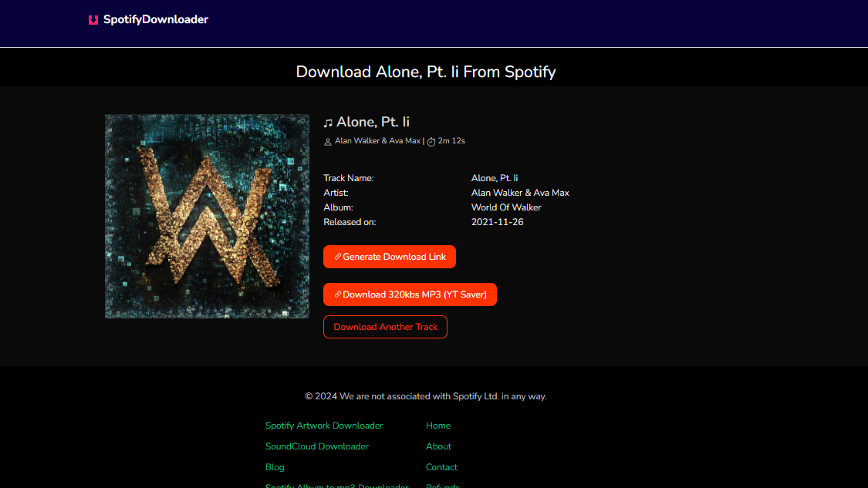The image size is (868, 488).
Task: Open the Refunds footer link
Action: tap(442, 485)
